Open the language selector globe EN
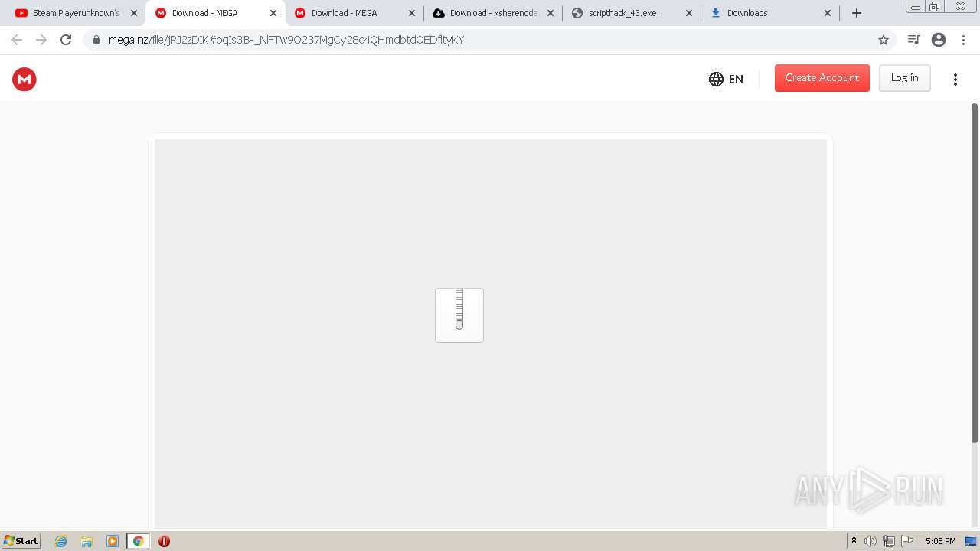 click(726, 79)
